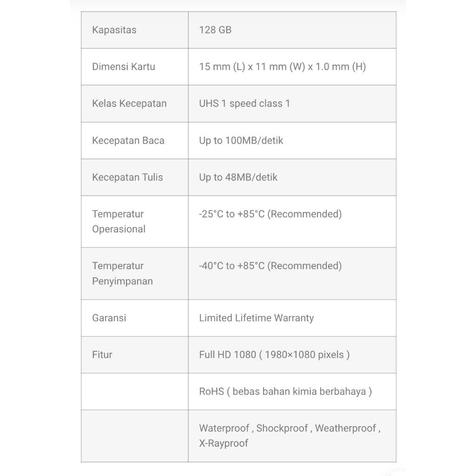Viewport: 476px width, 476px height.
Task: Select the Full HD 1080 feature text
Action: tap(274, 355)
